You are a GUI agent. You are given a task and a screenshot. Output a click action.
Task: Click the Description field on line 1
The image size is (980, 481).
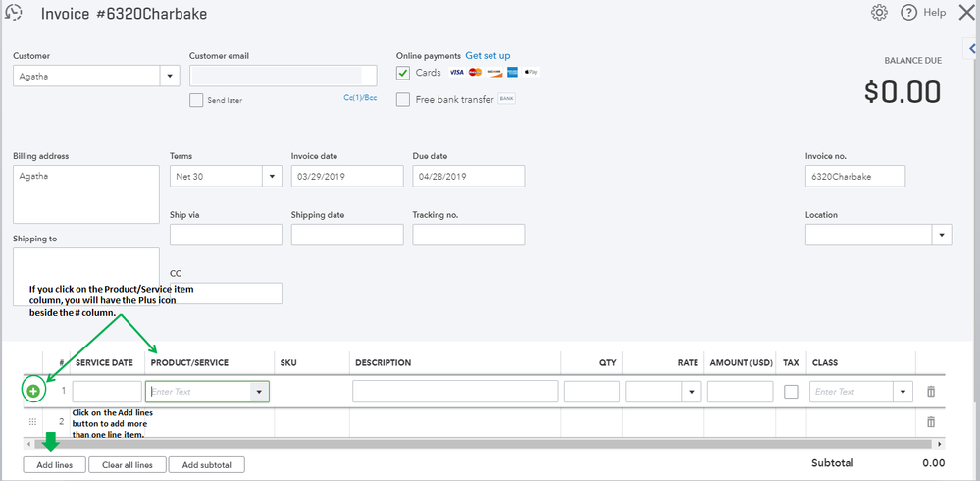tap(455, 392)
